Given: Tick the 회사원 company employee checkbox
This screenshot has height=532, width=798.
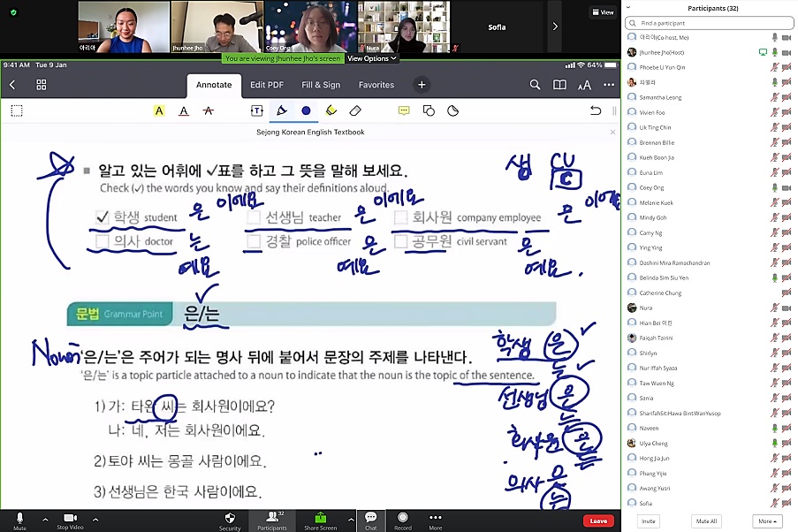Looking at the screenshot, I should click(x=400, y=217).
